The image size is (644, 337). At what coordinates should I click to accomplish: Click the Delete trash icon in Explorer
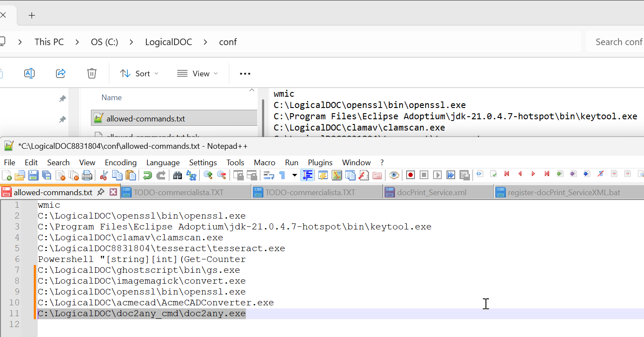click(x=92, y=73)
